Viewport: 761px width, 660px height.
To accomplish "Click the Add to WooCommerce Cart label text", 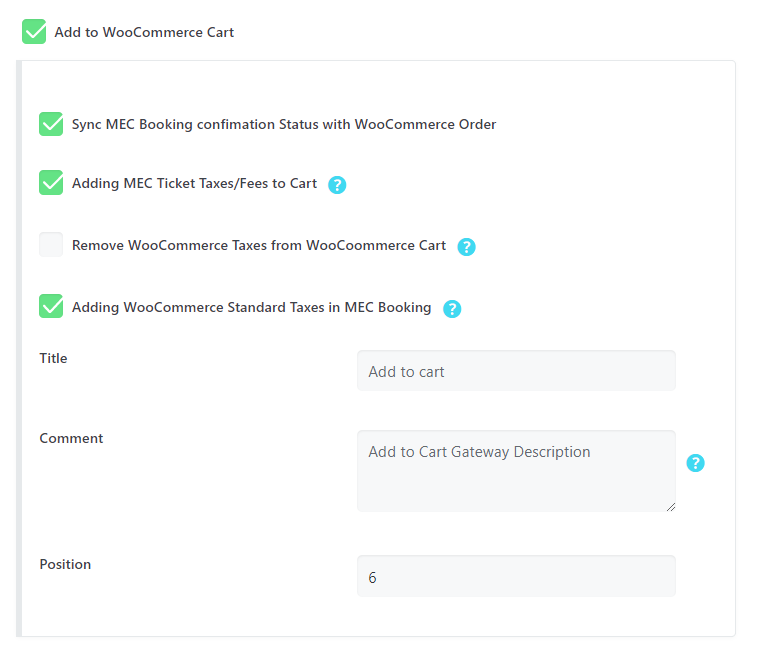I will click(x=144, y=32).
